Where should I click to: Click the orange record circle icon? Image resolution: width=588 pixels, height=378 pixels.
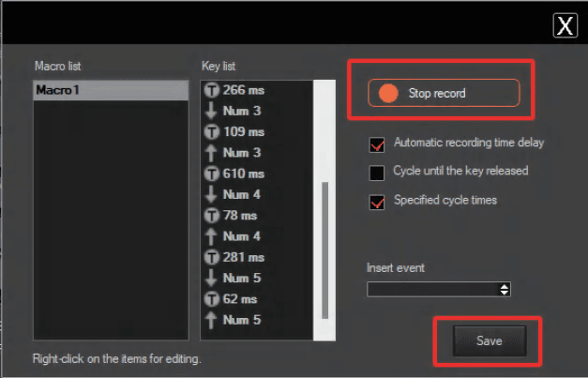click(x=386, y=94)
